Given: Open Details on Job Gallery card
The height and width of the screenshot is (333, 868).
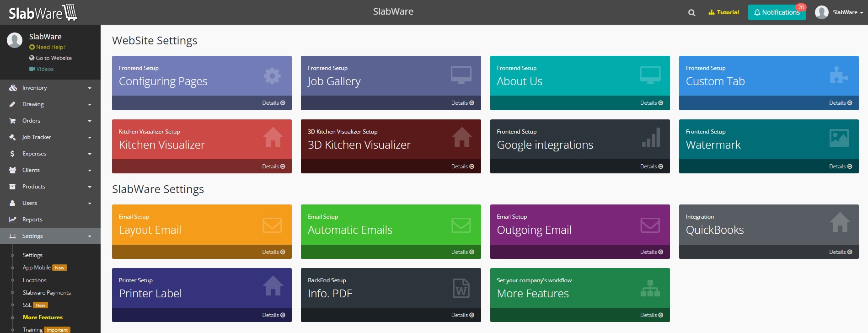Looking at the screenshot, I should click(462, 103).
